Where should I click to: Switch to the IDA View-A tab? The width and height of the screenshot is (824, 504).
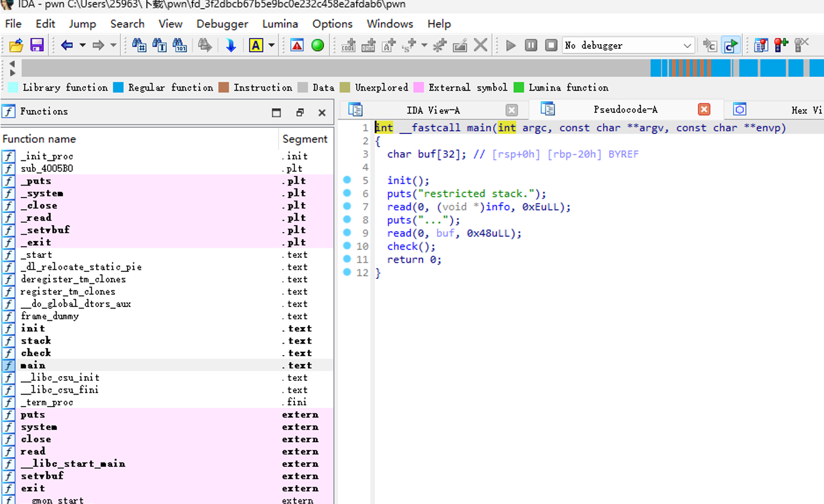(433, 110)
